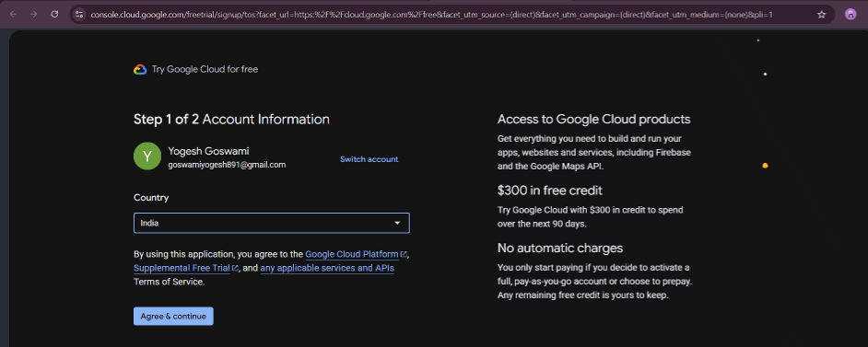Screen dimensions: 868x347
Task: Reload the page
Action: [54, 15]
